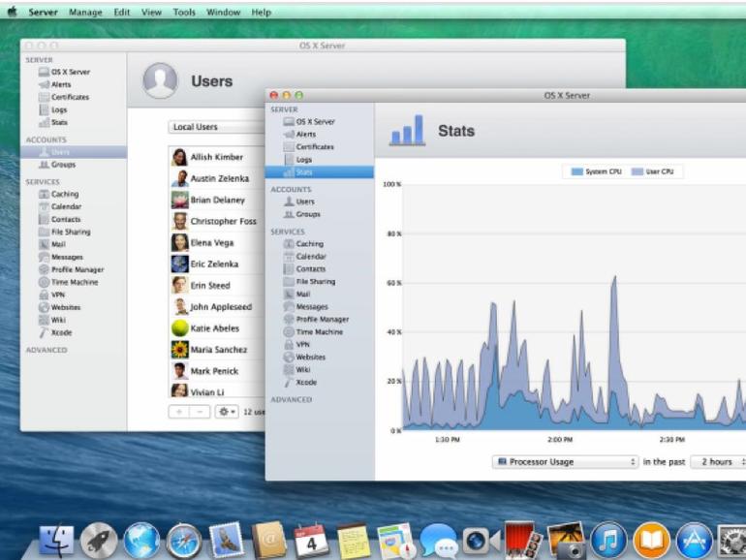This screenshot has height=560, width=746.
Task: Select user Brian Delaney
Action: 216,200
